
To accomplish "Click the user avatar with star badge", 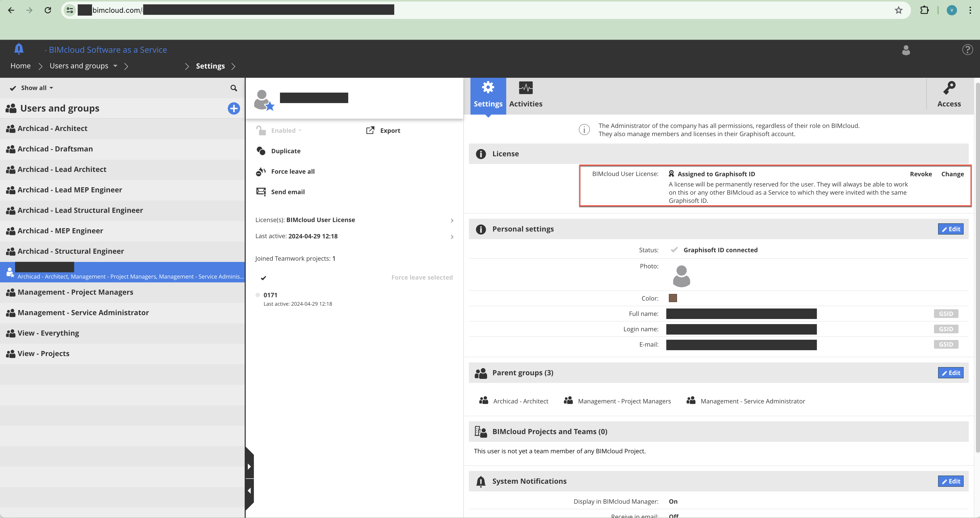I will (264, 100).
